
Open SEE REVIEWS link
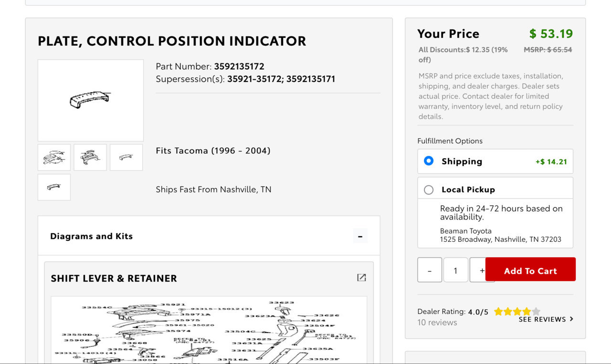(542, 319)
